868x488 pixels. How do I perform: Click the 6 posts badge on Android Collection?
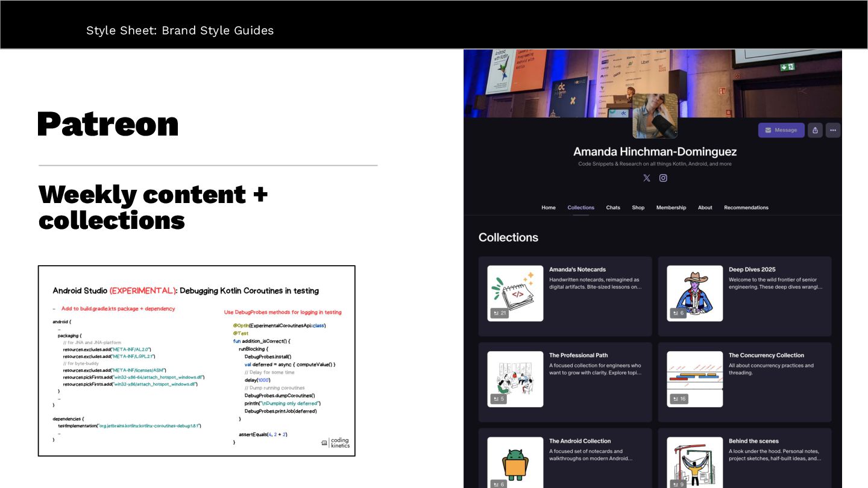[498, 484]
